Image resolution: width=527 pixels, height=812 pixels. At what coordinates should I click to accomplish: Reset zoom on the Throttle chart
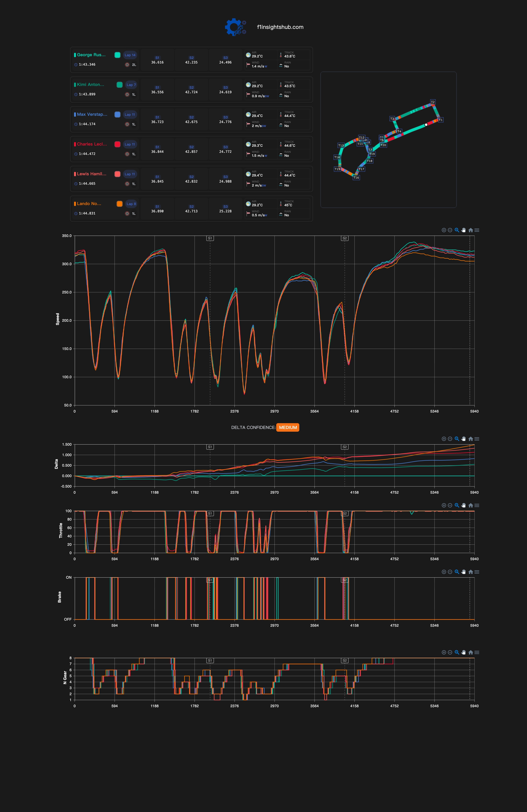tap(471, 505)
